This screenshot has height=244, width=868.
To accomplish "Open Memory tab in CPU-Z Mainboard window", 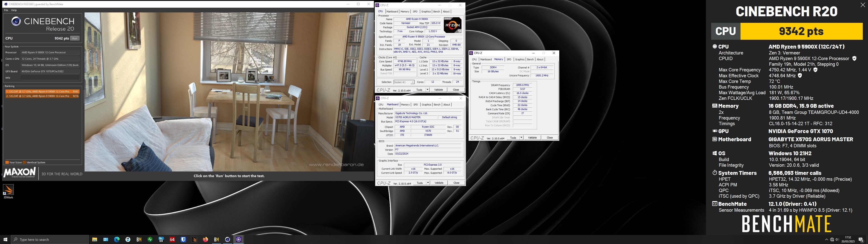I will point(405,104).
